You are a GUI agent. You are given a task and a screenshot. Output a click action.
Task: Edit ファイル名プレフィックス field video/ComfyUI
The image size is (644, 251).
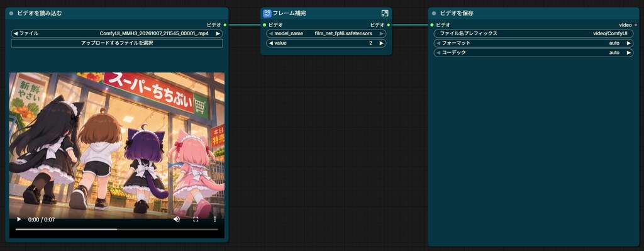533,34
